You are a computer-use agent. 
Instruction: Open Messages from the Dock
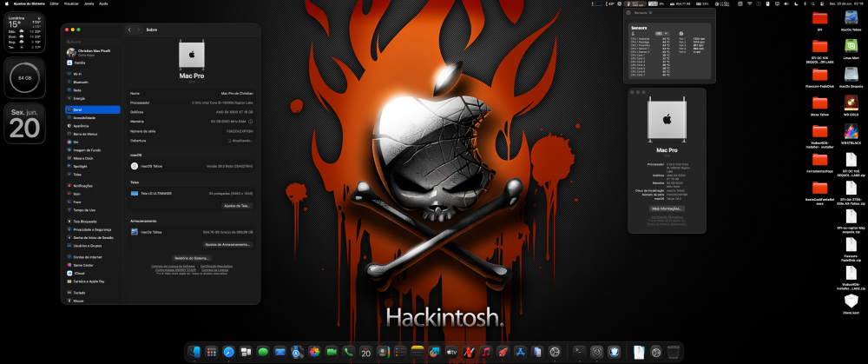click(x=263, y=352)
